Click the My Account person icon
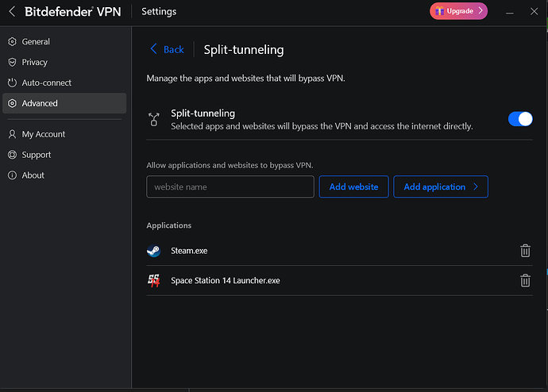548x392 pixels. (12, 134)
